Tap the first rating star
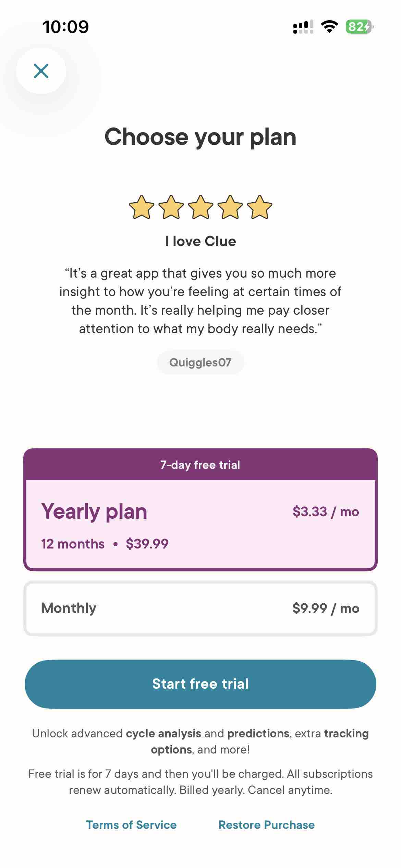Screen dimensions: 401x868 (x=142, y=207)
